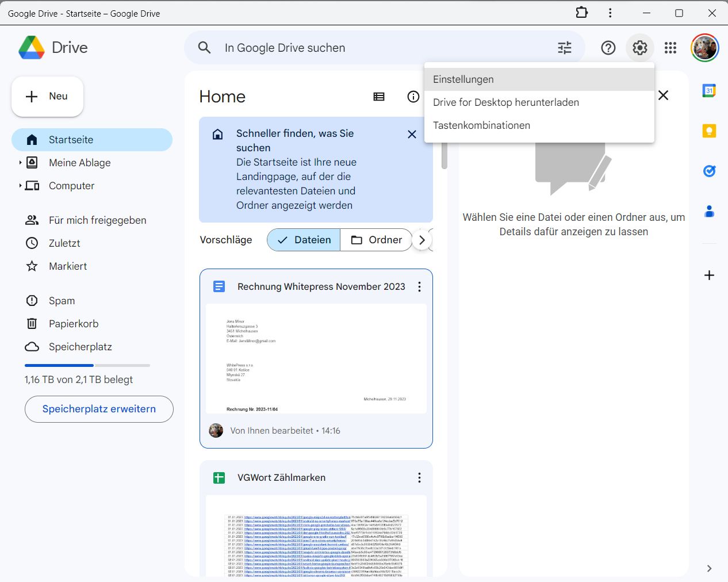Expand the Meine Ablage tree

tap(20, 163)
